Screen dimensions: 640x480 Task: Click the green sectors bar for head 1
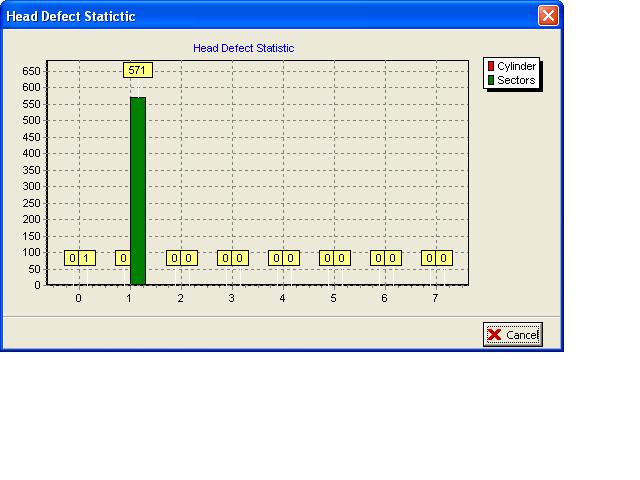[138, 191]
